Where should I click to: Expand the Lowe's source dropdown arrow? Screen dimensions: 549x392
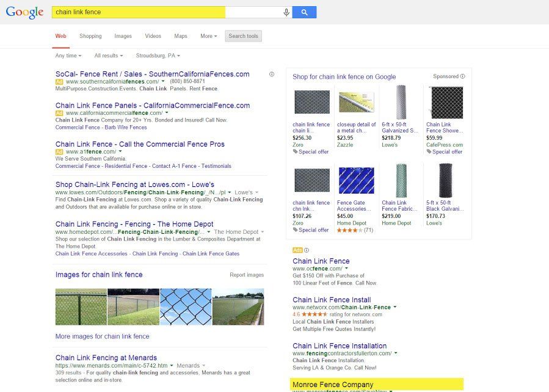coord(256,192)
